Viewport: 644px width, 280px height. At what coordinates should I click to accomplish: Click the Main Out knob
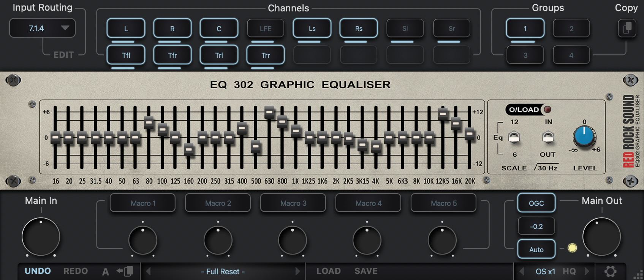602,237
